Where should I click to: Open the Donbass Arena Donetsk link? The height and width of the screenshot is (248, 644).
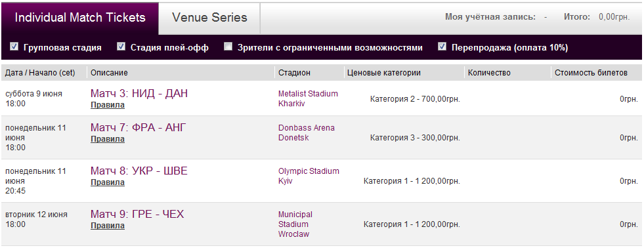307,133
